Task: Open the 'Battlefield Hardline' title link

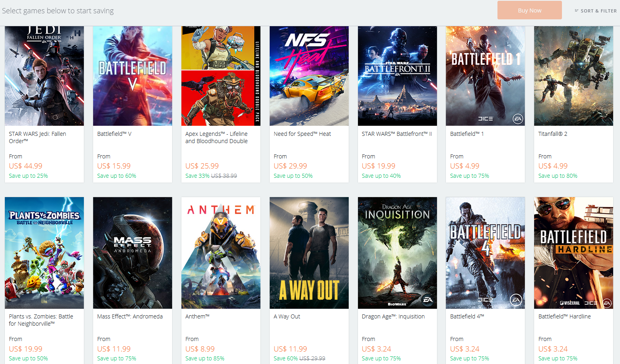Action: pos(565,316)
